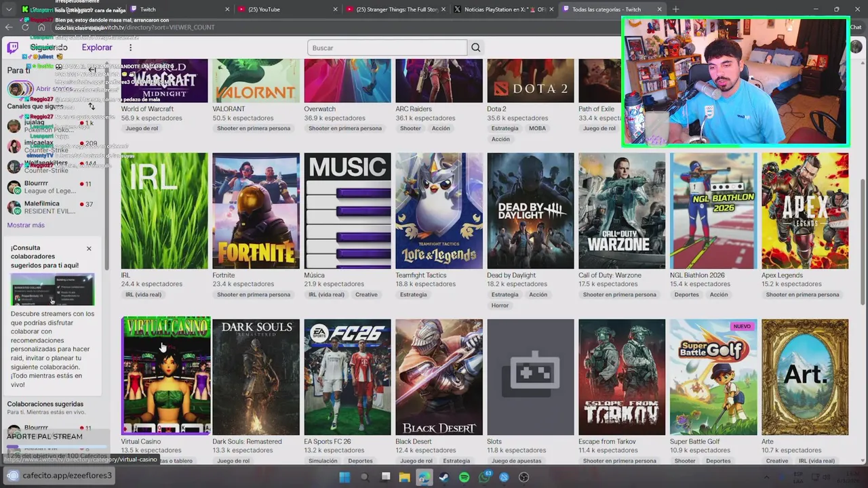This screenshot has width=868, height=488.
Task: Close the (25) YouTube tab
Action: pos(335,9)
